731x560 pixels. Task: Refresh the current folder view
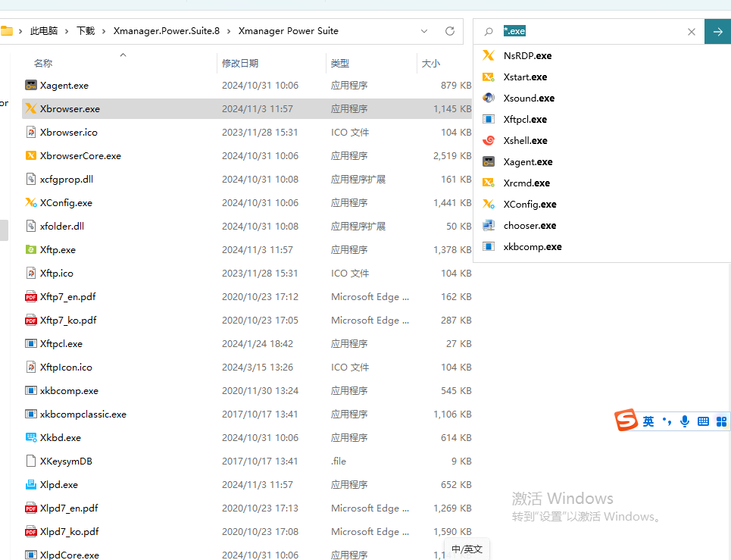[450, 31]
